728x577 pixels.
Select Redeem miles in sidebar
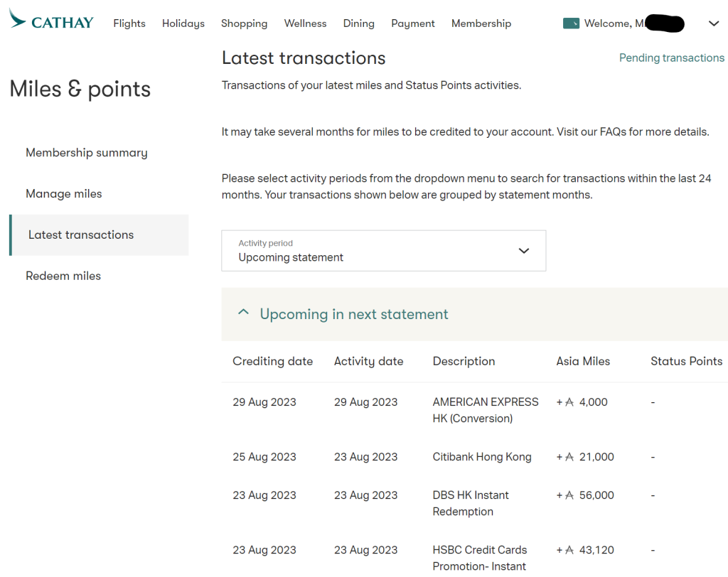pyautogui.click(x=63, y=276)
